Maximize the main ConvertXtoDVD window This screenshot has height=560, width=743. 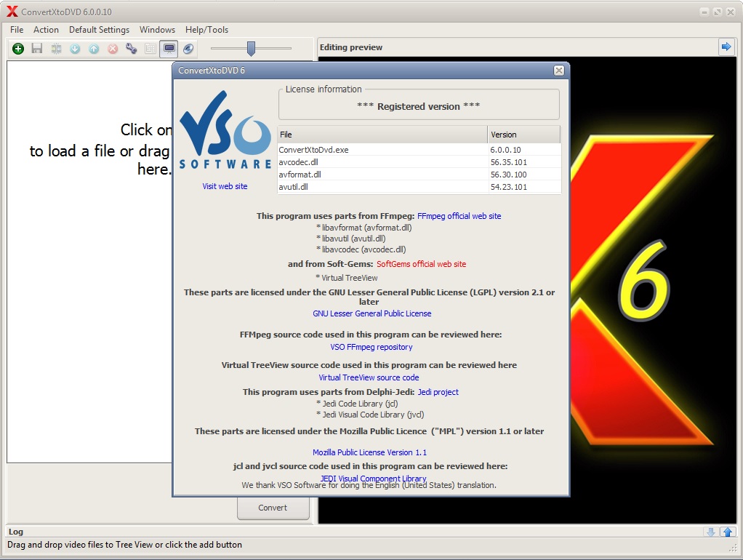pos(718,12)
